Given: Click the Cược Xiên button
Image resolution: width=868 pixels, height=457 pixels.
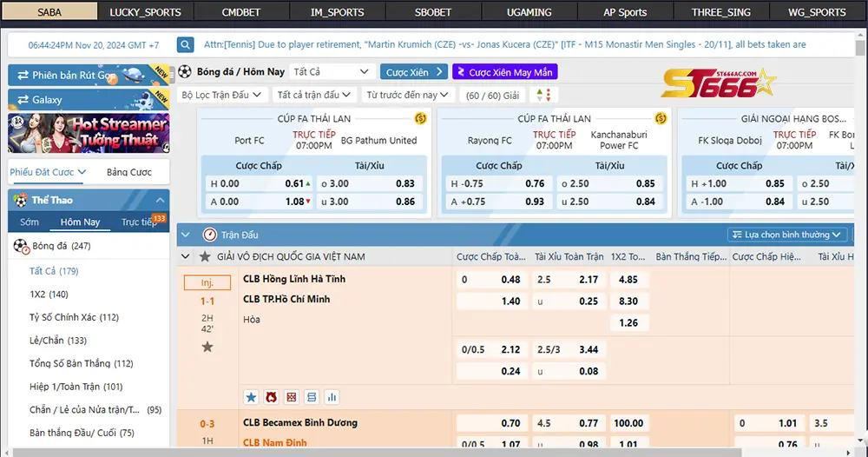Looking at the screenshot, I should pos(414,72).
